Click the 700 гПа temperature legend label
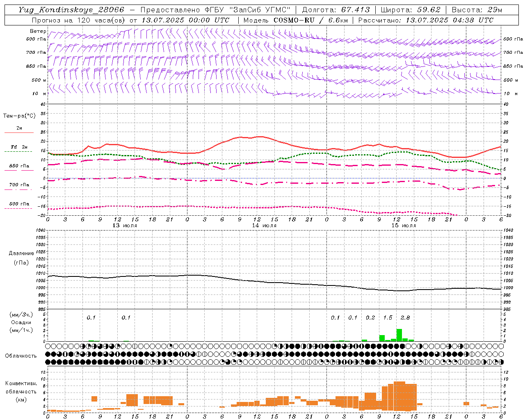 pyautogui.click(x=19, y=185)
